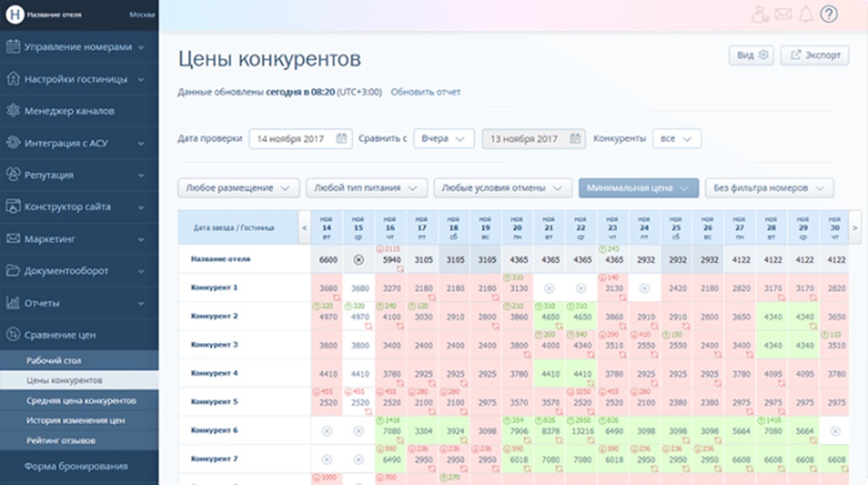Click the Обновить отчет link
868x485 pixels.
pos(425,92)
